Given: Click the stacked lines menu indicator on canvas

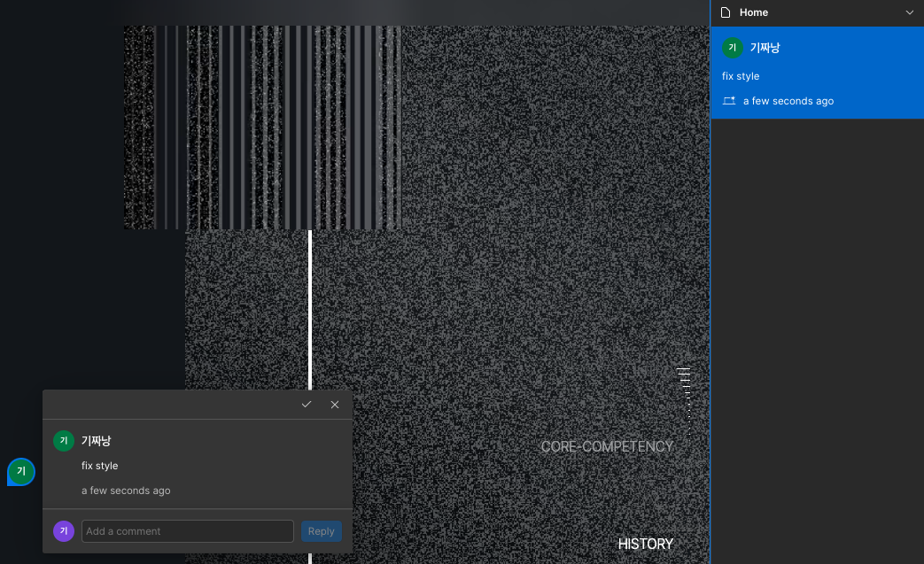Looking at the screenshot, I should pos(684,402).
